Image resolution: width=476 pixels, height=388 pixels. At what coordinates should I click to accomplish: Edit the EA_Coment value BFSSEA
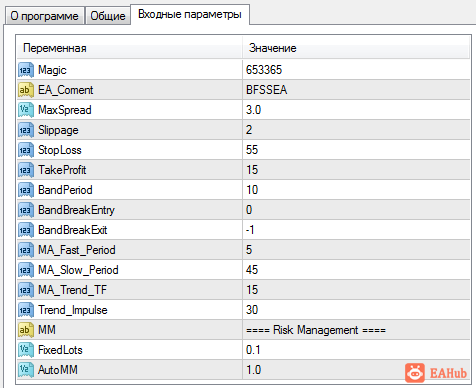[356, 90]
